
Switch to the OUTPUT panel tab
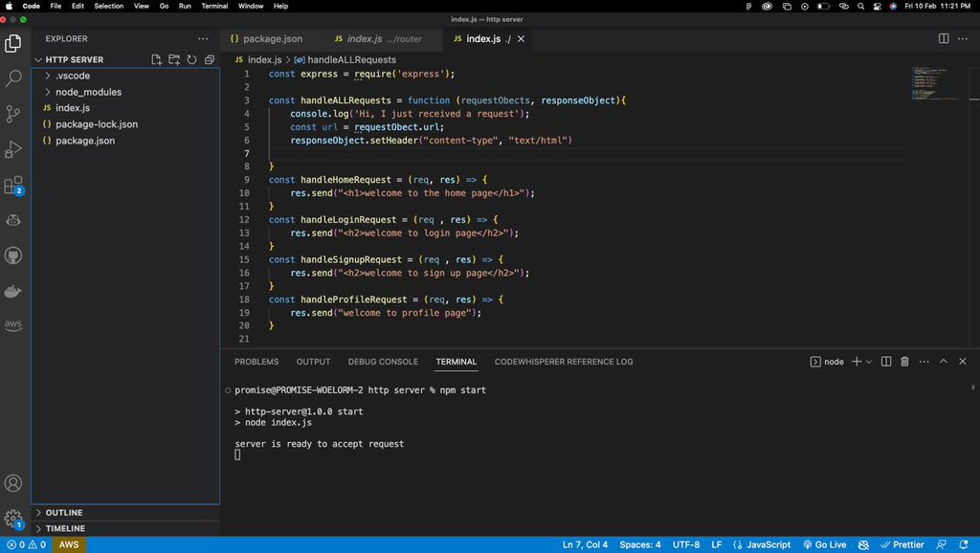(313, 362)
